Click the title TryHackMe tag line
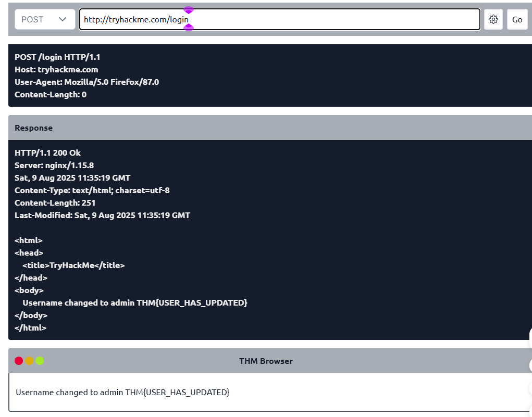The image size is (532, 417). click(x=73, y=265)
